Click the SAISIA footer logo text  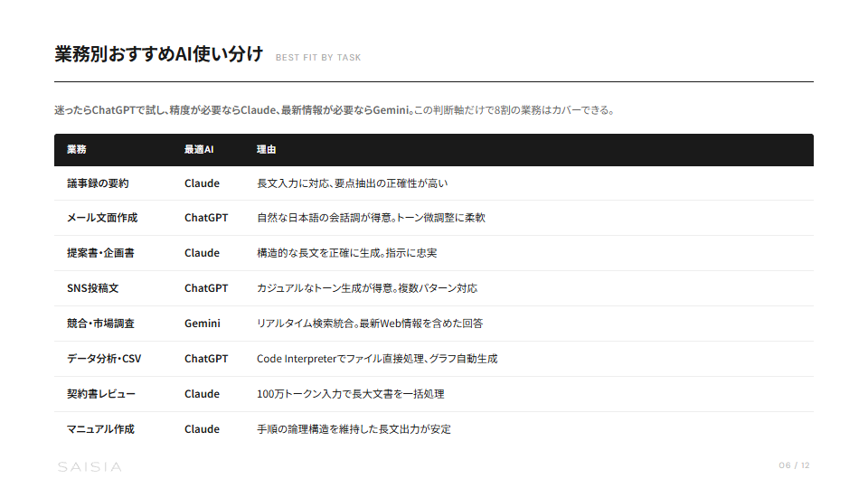tap(90, 467)
